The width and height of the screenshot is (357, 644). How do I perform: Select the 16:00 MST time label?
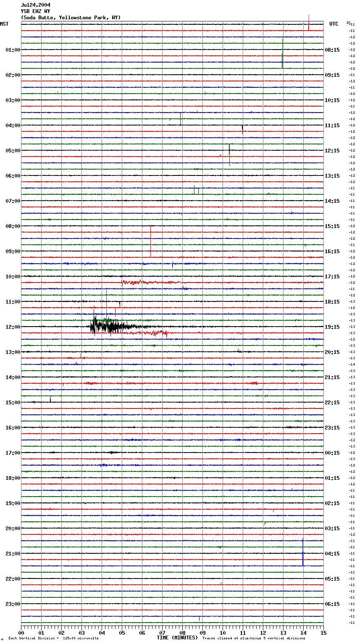tap(13, 428)
